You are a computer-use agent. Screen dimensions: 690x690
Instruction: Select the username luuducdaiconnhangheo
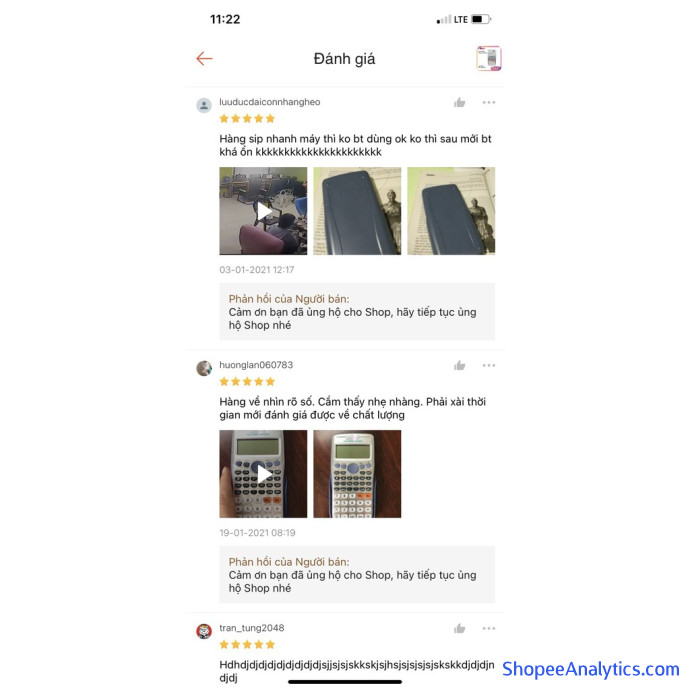click(270, 102)
